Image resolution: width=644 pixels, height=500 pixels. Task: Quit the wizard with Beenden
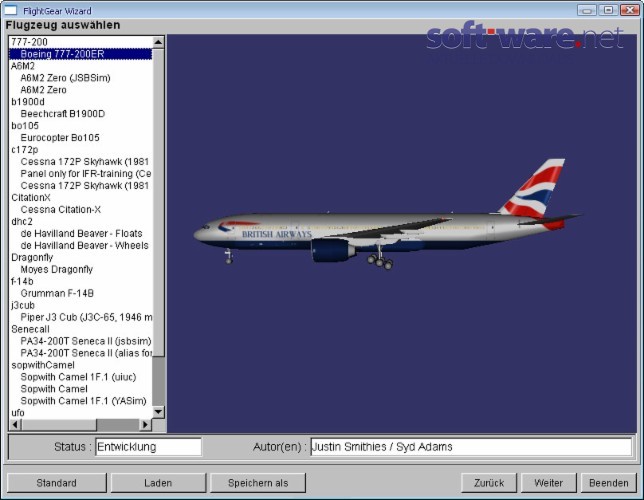pyautogui.click(x=609, y=483)
